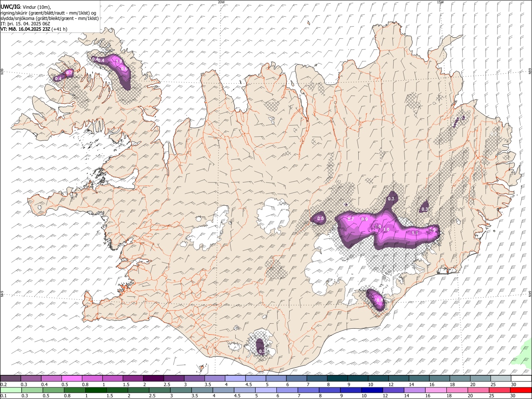Select the bright red 30 swatch in lower legend
The width and height of the screenshot is (532, 399).
point(521,390)
